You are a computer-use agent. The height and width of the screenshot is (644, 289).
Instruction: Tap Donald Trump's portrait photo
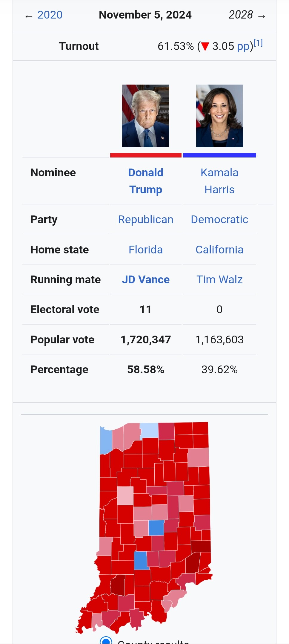[145, 116]
